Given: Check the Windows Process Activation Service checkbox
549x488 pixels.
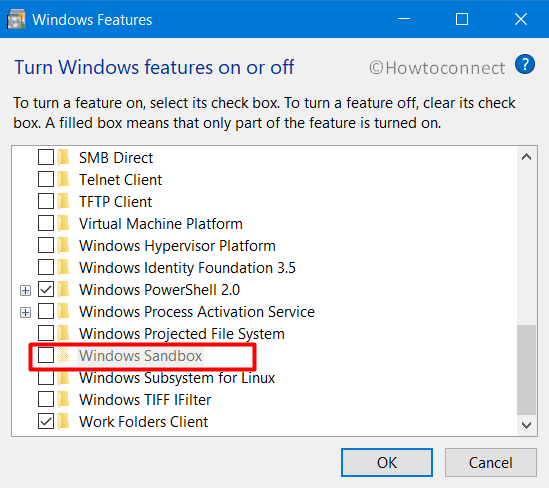Looking at the screenshot, I should pos(46,312).
